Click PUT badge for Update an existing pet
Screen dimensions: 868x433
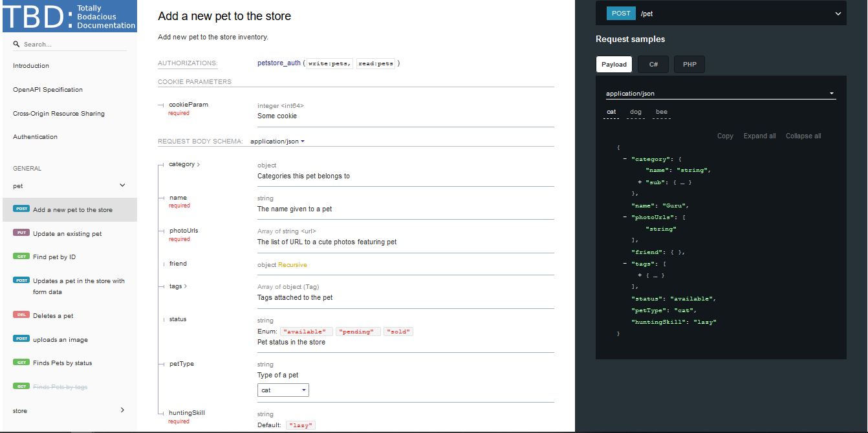21,233
